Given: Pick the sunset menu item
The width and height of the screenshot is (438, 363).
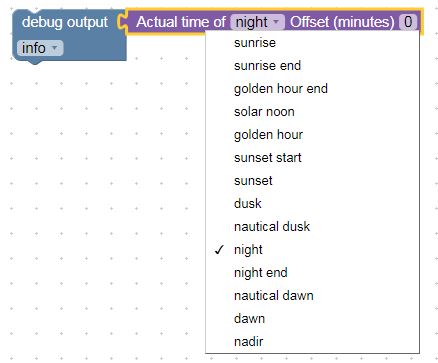Looking at the screenshot, I should click(x=312, y=181).
